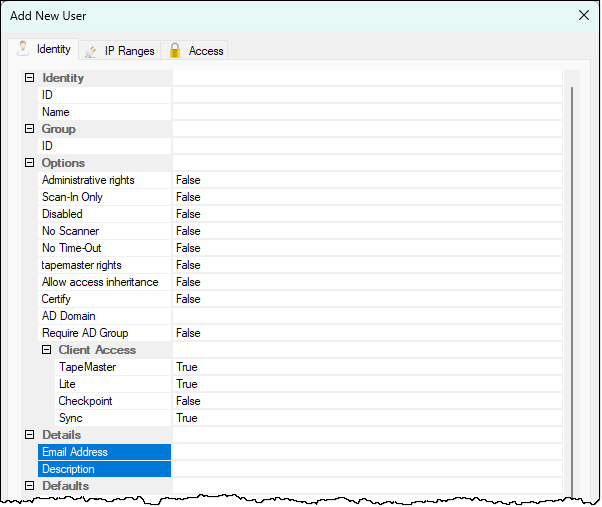The width and height of the screenshot is (602, 507).
Task: Click the IP Ranges tab icon
Action: pyautogui.click(x=92, y=50)
